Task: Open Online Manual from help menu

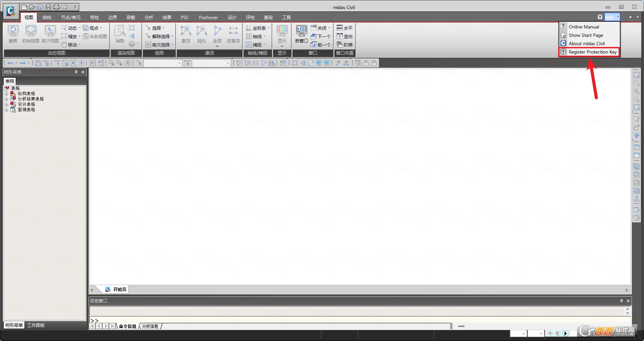Action: 589,27
